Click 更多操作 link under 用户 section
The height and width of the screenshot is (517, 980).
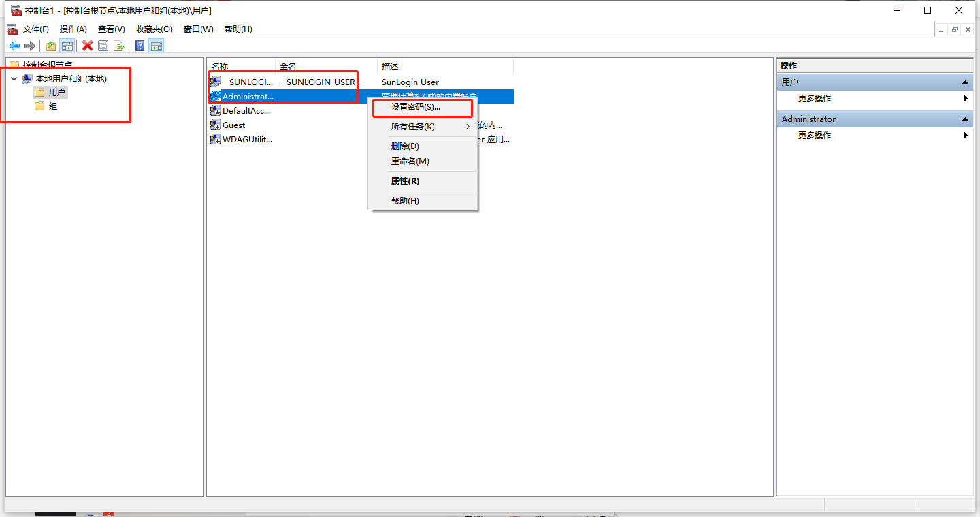tap(815, 99)
